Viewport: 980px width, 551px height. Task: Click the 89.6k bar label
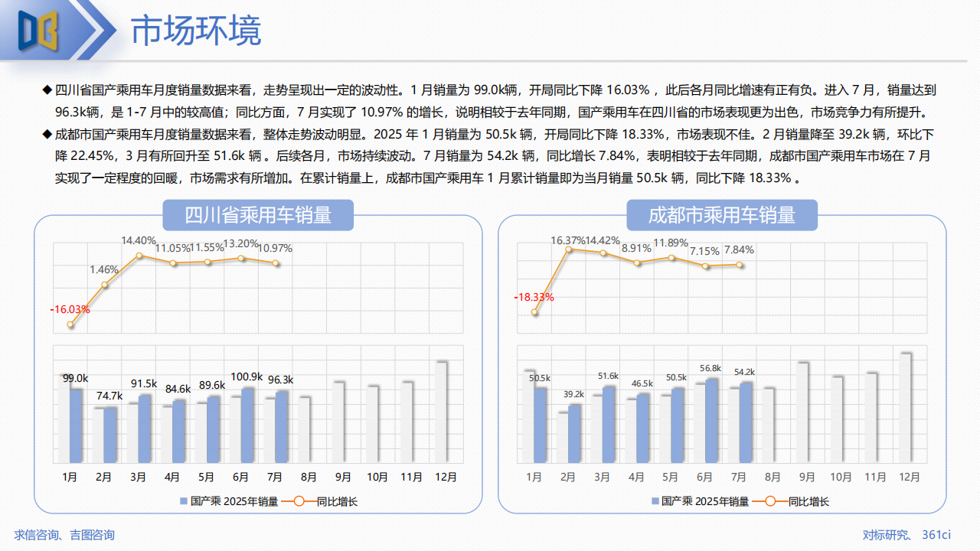pyautogui.click(x=212, y=385)
